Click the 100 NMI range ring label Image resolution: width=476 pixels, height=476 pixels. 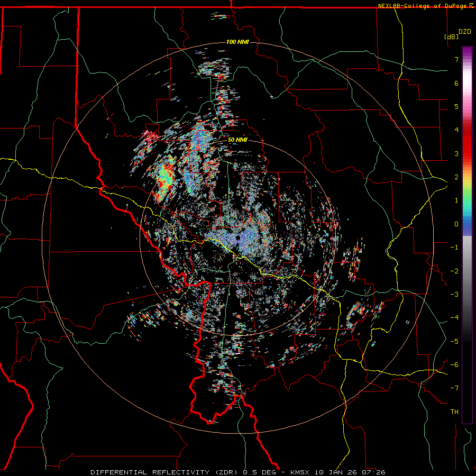(x=237, y=42)
